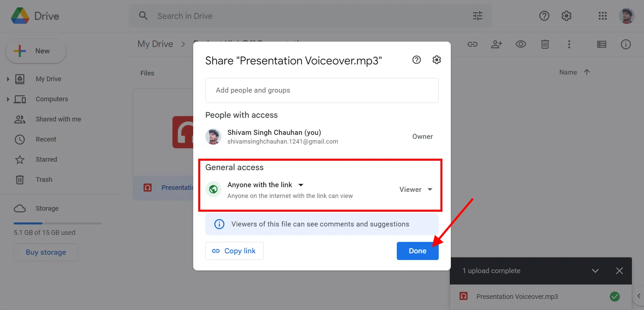Toggle the preview eye icon
644x310 pixels.
tap(521, 44)
